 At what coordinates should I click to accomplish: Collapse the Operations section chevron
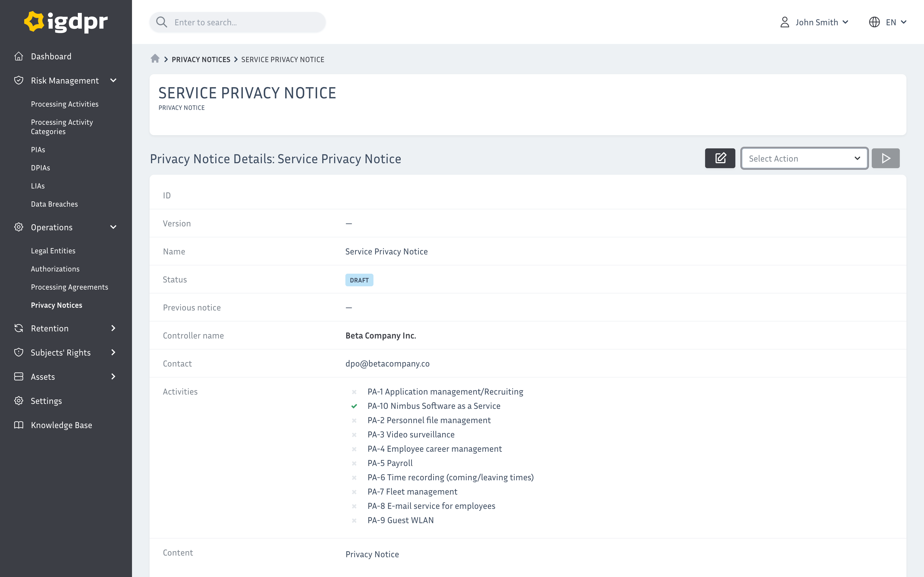[113, 227]
